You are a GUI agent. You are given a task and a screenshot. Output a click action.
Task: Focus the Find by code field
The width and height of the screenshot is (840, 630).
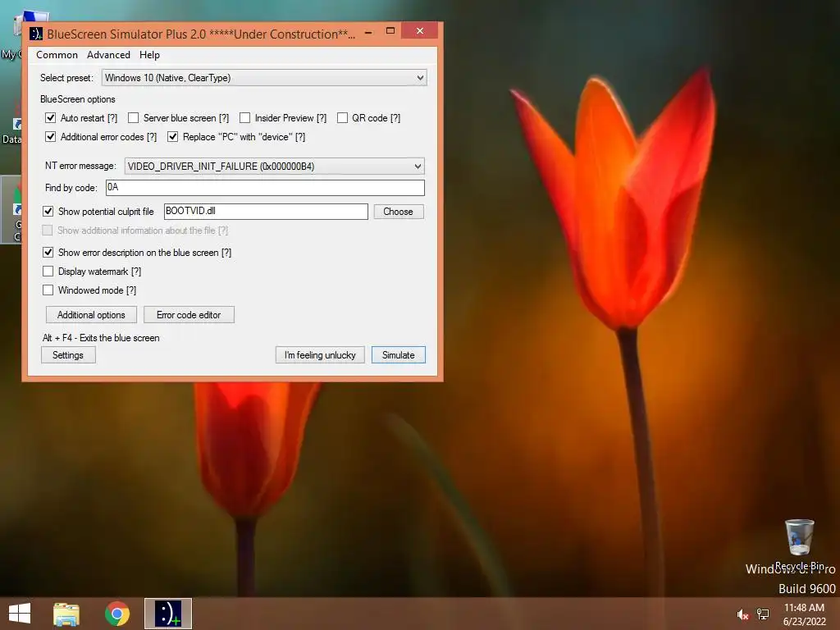pos(265,188)
